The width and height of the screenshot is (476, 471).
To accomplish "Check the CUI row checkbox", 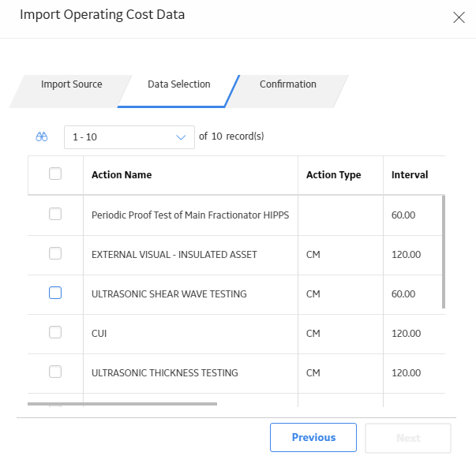I will pyautogui.click(x=55, y=332).
